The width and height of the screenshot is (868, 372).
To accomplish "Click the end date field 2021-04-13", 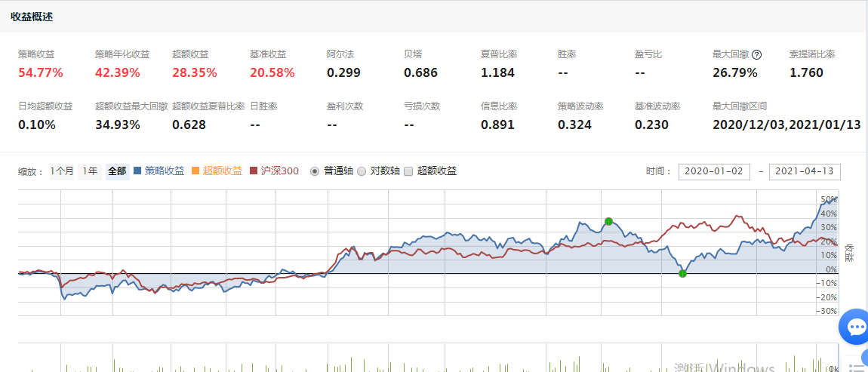I will coord(805,171).
